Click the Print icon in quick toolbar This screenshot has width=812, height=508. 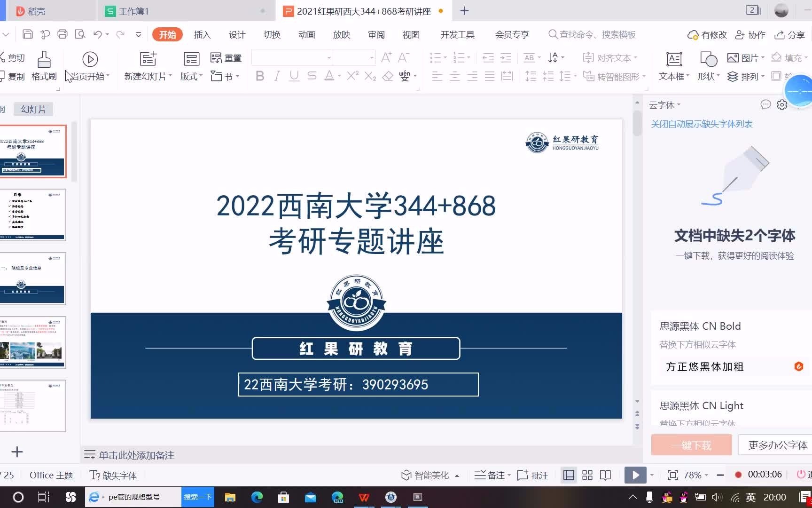pyautogui.click(x=62, y=34)
